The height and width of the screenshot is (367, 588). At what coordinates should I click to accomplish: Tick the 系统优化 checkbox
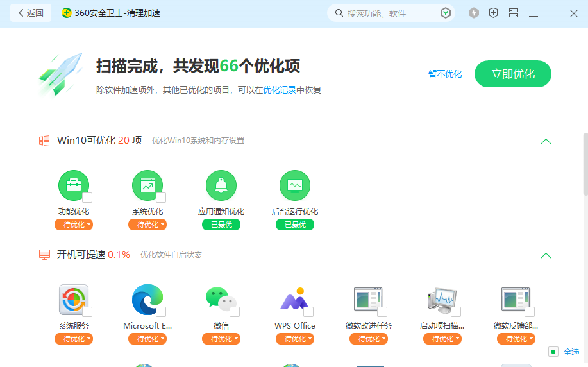point(161,198)
